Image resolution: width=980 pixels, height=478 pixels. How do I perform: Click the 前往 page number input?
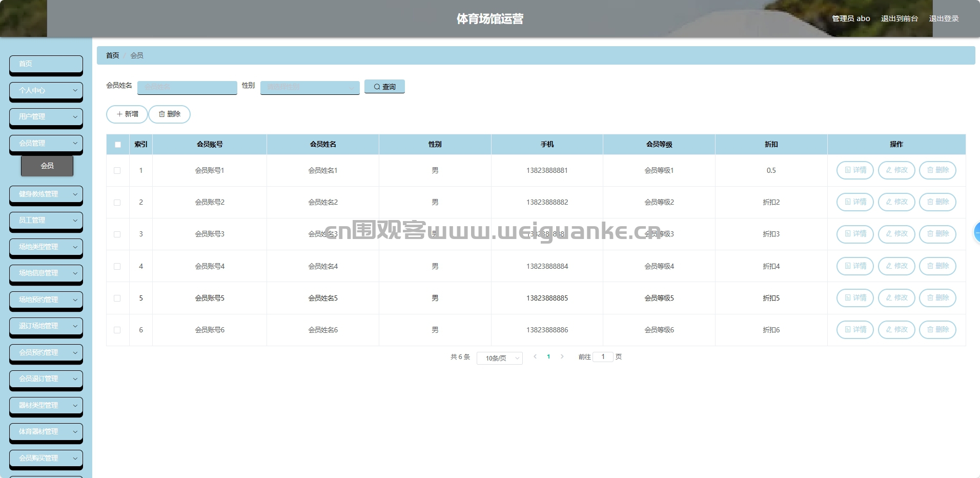tap(603, 356)
